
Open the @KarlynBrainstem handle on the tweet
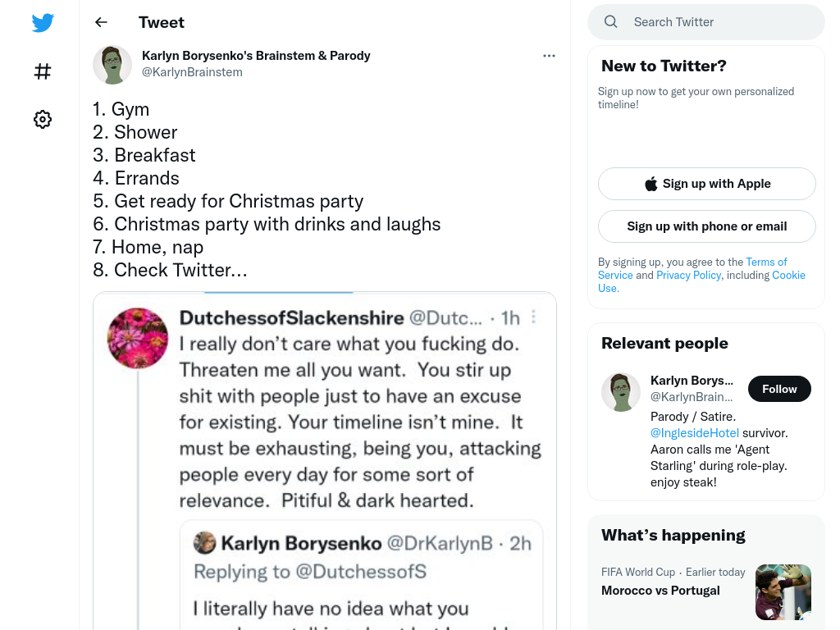192,72
